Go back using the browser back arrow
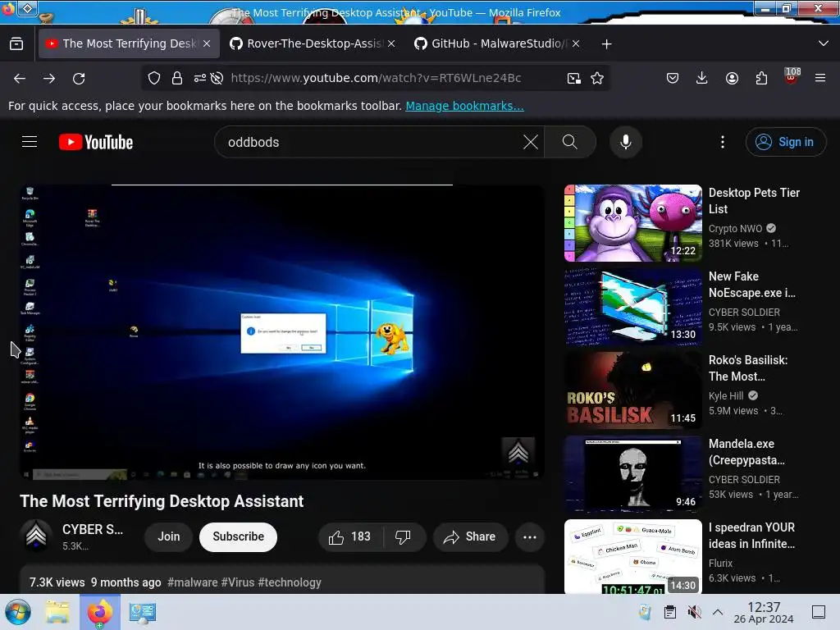The width and height of the screenshot is (840, 630). 20,78
